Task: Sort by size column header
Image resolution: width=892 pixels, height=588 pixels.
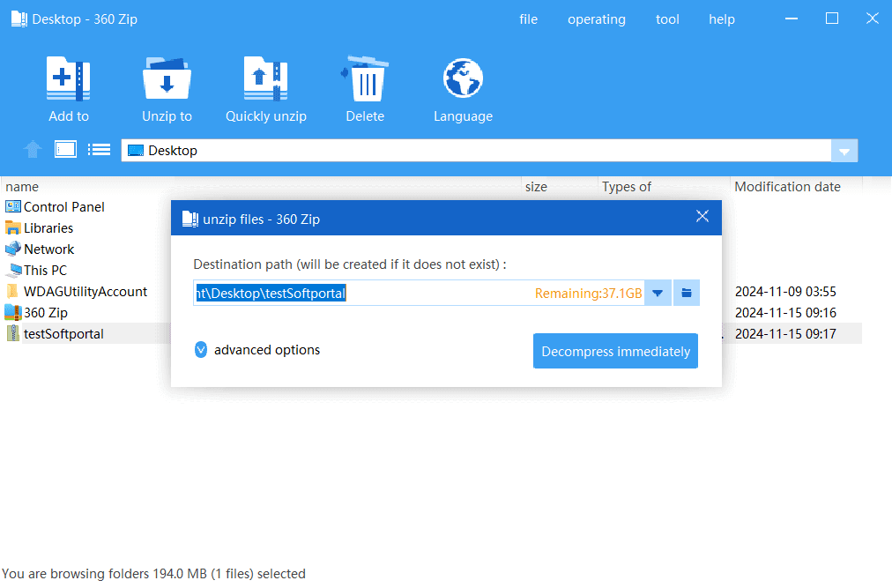Action: click(536, 187)
